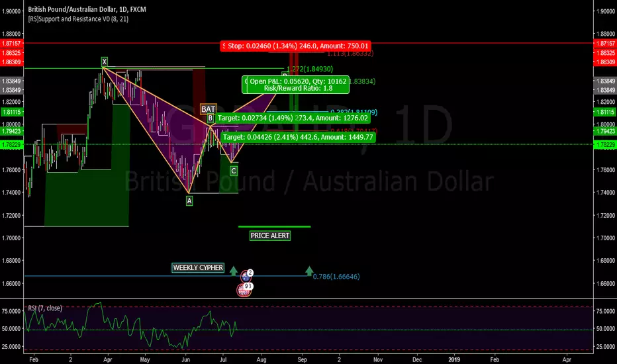Click the 1.81115 green tag on right price axis
This screenshot has width=617, height=364.
tap(605, 112)
